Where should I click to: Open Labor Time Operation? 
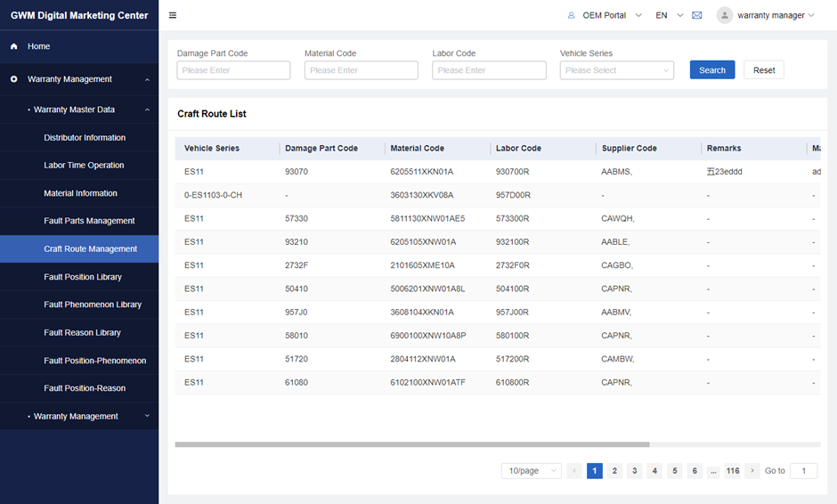[x=79, y=166]
